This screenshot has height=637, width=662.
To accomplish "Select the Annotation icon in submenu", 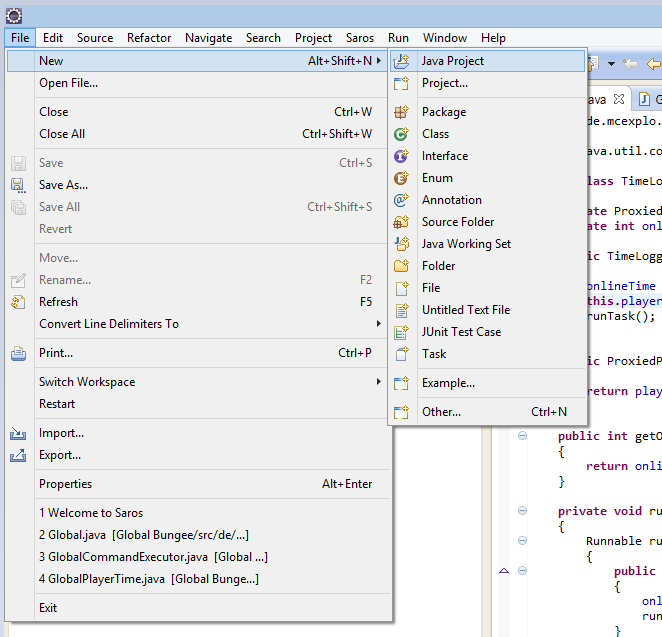I will 402,200.
